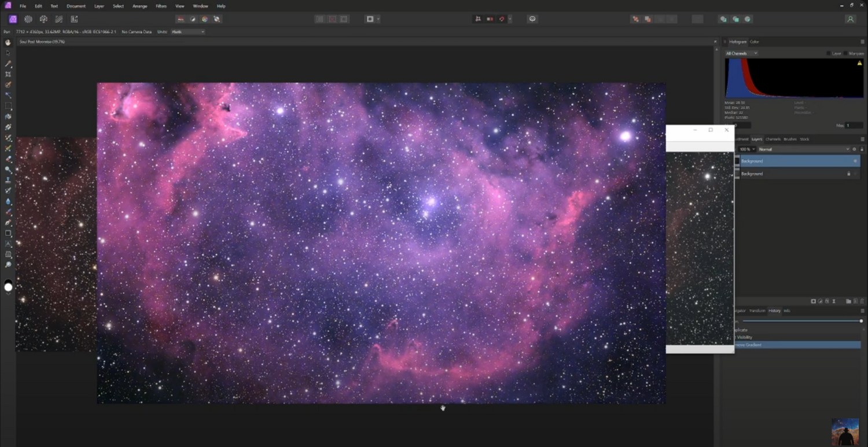
Task: Click the foreground color swatch
Action: click(x=8, y=287)
